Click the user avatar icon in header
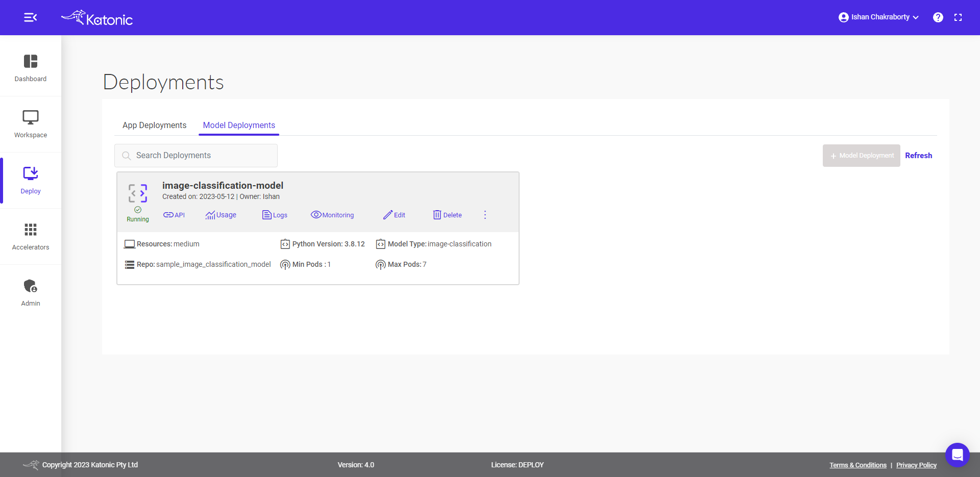The image size is (980, 477). (x=843, y=17)
